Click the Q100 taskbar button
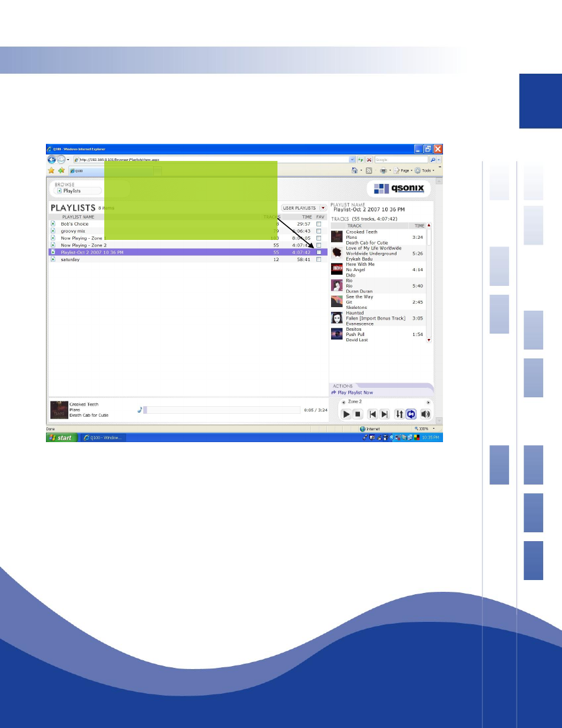Image resolution: width=562 pixels, height=728 pixels. coord(103,437)
